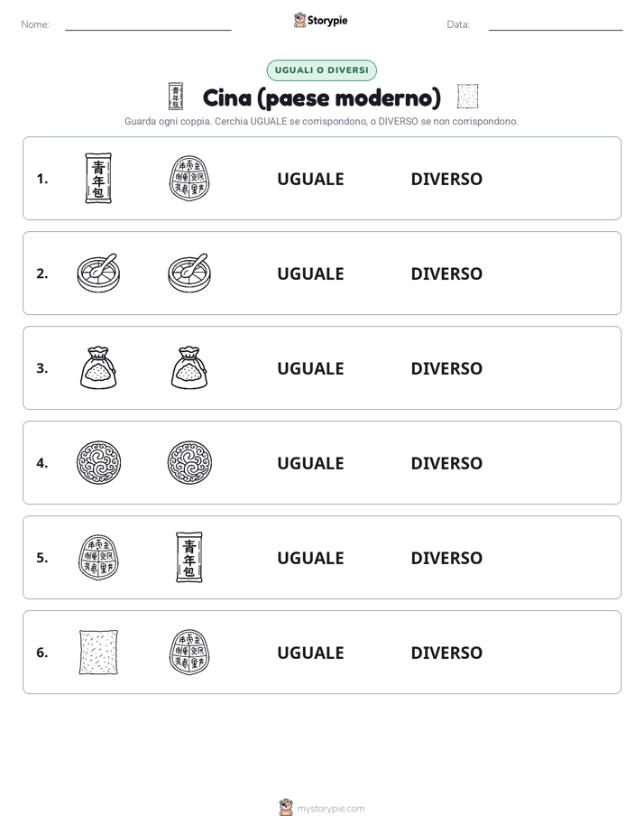Click the left swirl cloud disc in row 4

(x=98, y=463)
